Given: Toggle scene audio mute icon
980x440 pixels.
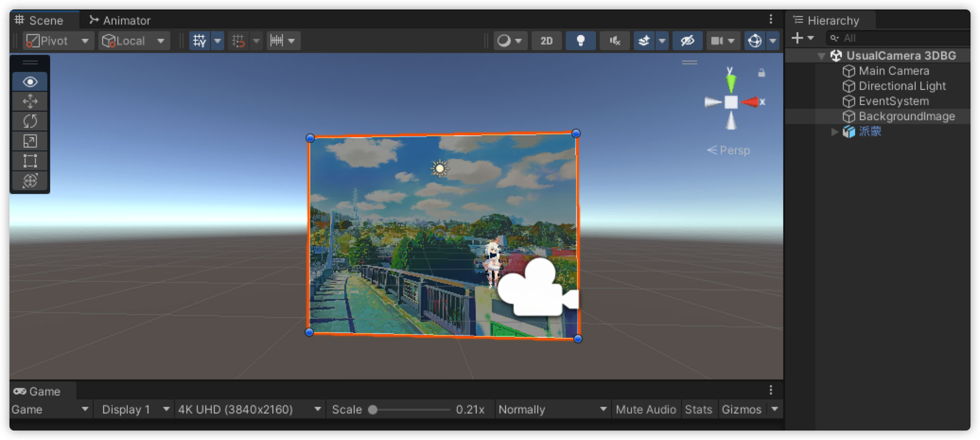Looking at the screenshot, I should 614,41.
